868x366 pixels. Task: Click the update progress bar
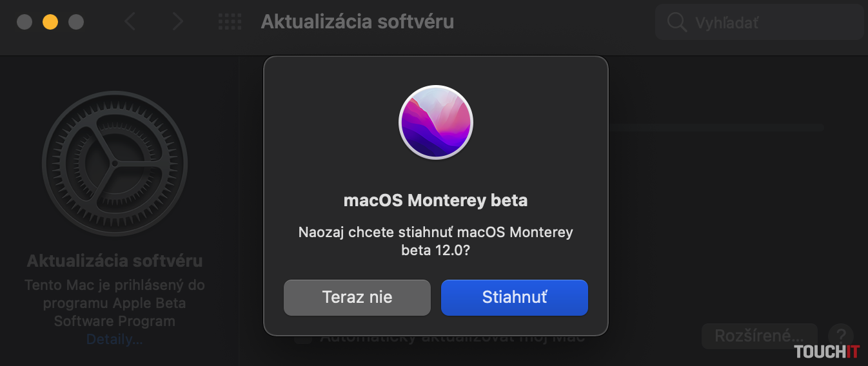point(716,128)
